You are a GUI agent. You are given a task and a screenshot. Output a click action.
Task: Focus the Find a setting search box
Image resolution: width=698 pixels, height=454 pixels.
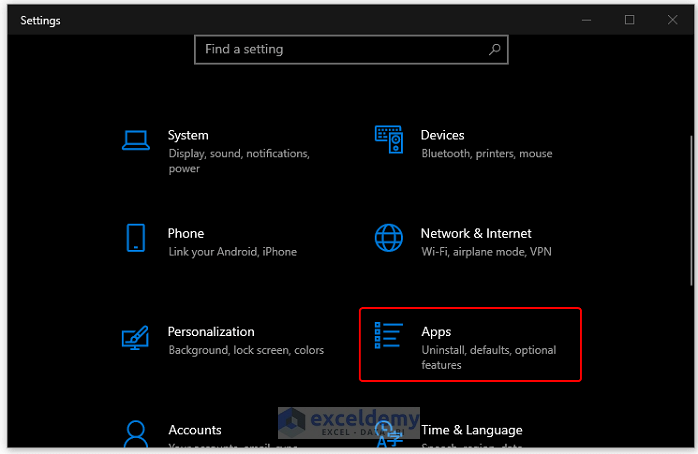click(351, 49)
